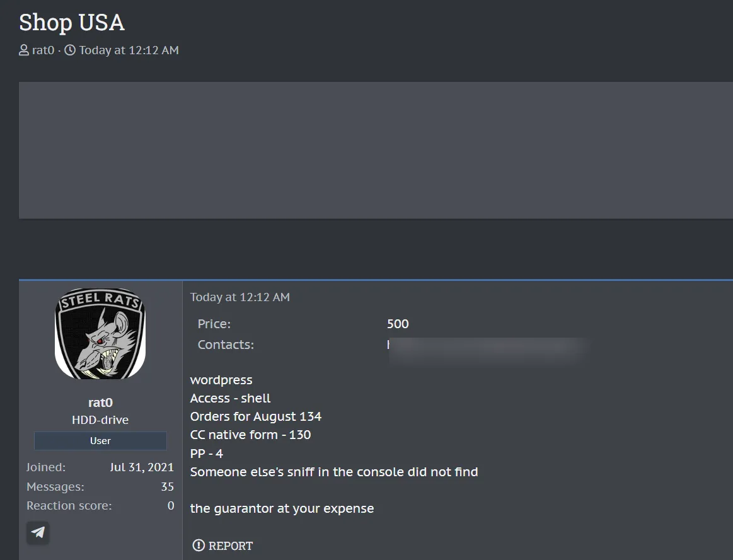Click the Telegram paper-plane icon
The width and height of the screenshot is (733, 560).
tap(38, 532)
